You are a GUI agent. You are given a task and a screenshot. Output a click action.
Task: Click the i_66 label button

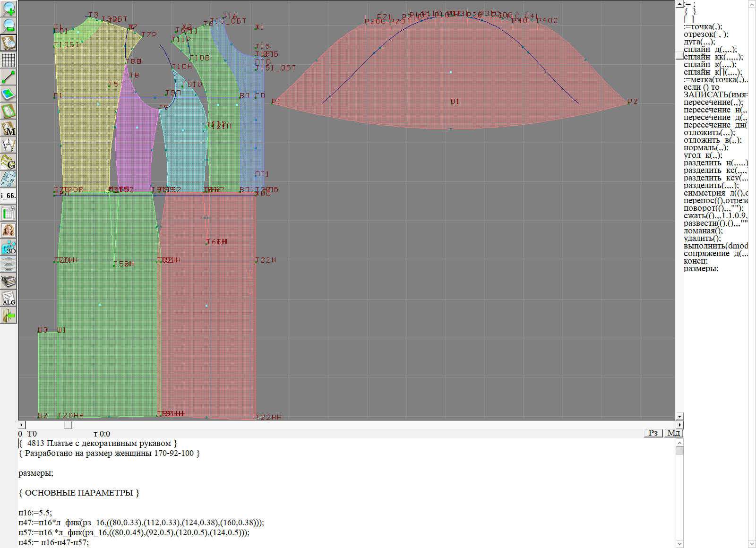click(9, 196)
